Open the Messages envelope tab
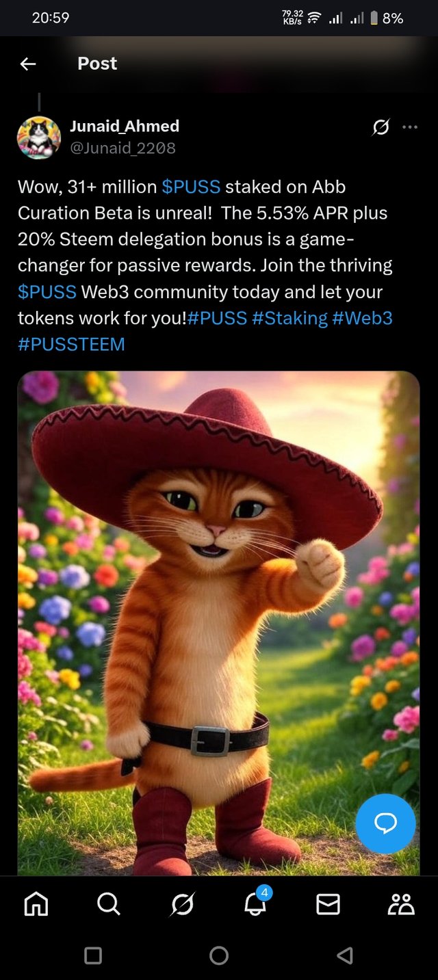438x980 pixels. (x=328, y=904)
